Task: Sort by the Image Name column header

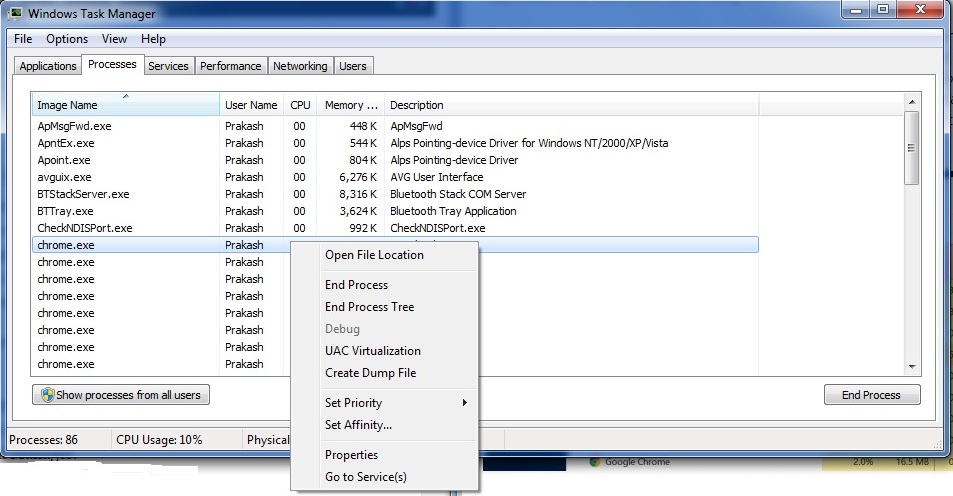Action: 125,105
